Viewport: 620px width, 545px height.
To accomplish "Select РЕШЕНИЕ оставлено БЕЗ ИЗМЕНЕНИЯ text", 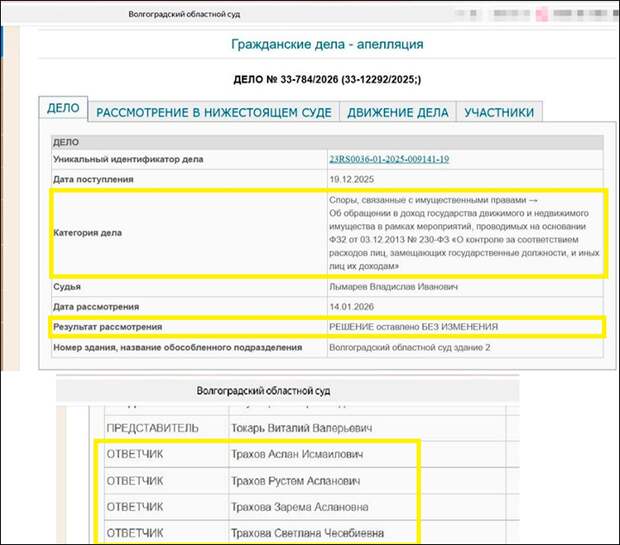I will 414,327.
